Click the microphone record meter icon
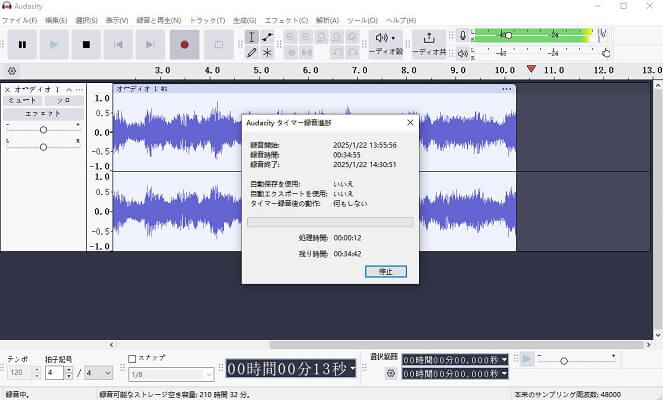This screenshot has height=400, width=663. point(463,36)
